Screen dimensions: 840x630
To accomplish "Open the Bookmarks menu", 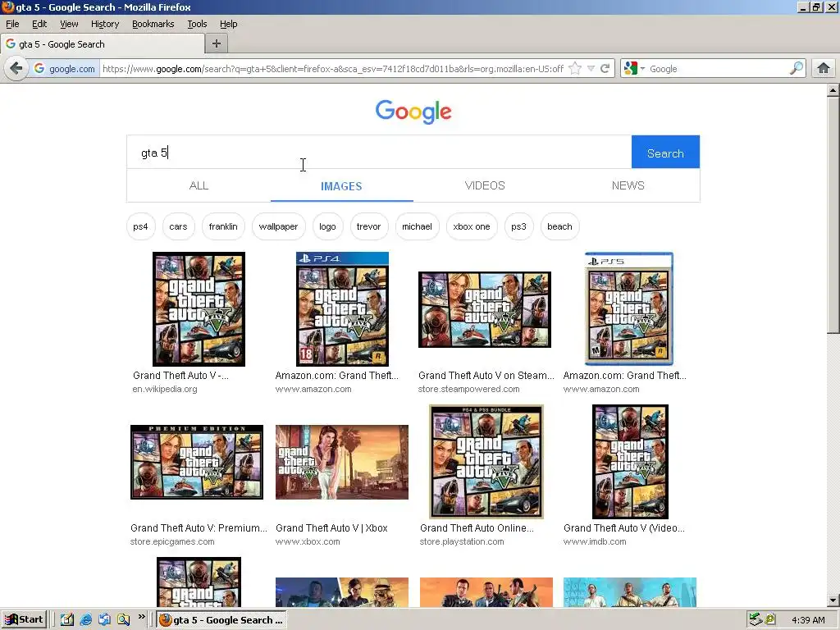I will pos(153,24).
